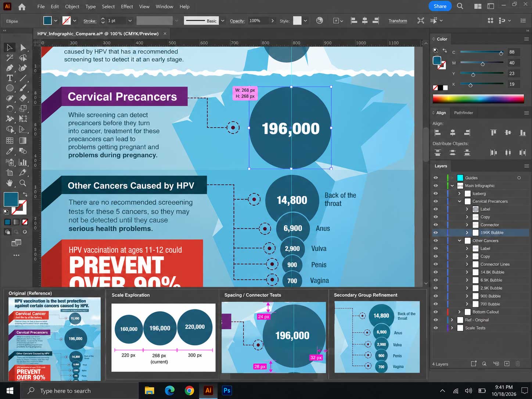Viewport: 532px width, 399px height.
Task: Select the Type tool
Action: coord(10,78)
